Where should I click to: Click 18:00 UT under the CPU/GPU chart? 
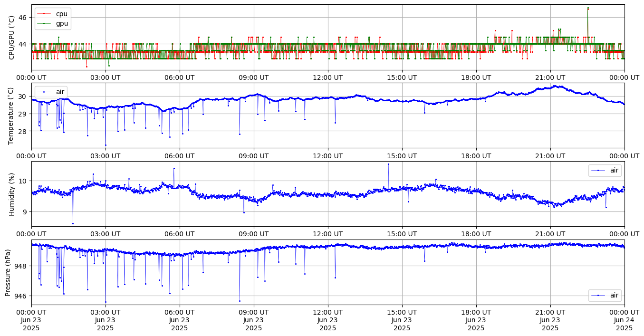point(476,77)
